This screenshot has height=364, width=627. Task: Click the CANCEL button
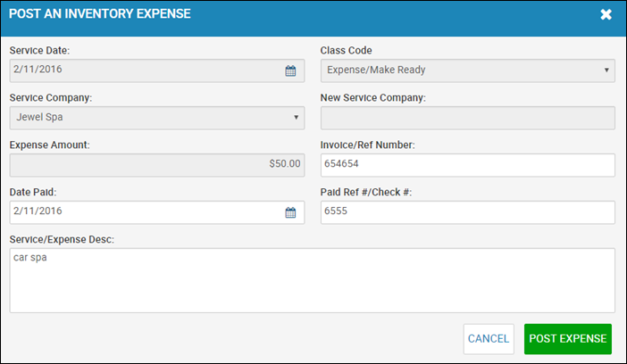click(489, 339)
